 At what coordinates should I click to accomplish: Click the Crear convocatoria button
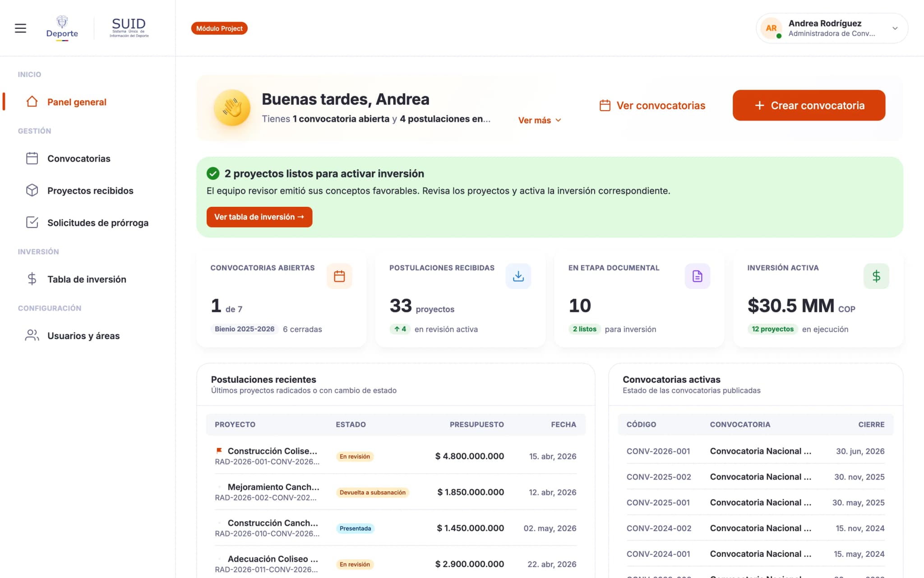[809, 105]
